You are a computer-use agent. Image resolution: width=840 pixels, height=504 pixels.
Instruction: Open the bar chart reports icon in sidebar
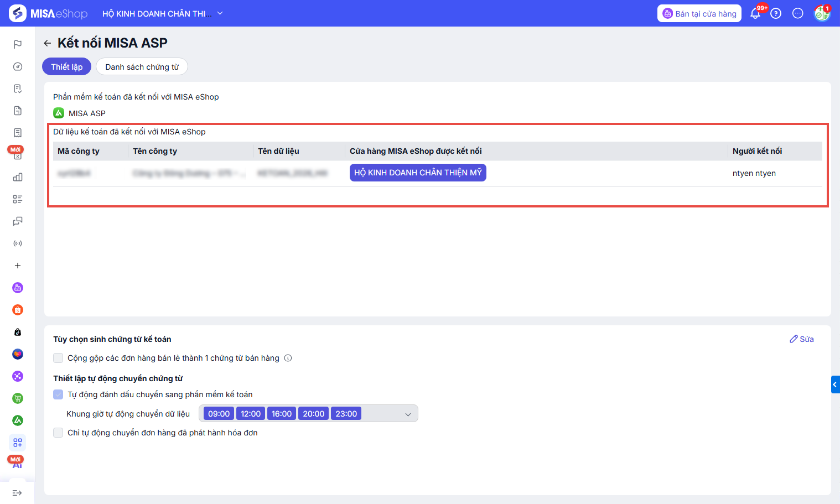(18, 177)
